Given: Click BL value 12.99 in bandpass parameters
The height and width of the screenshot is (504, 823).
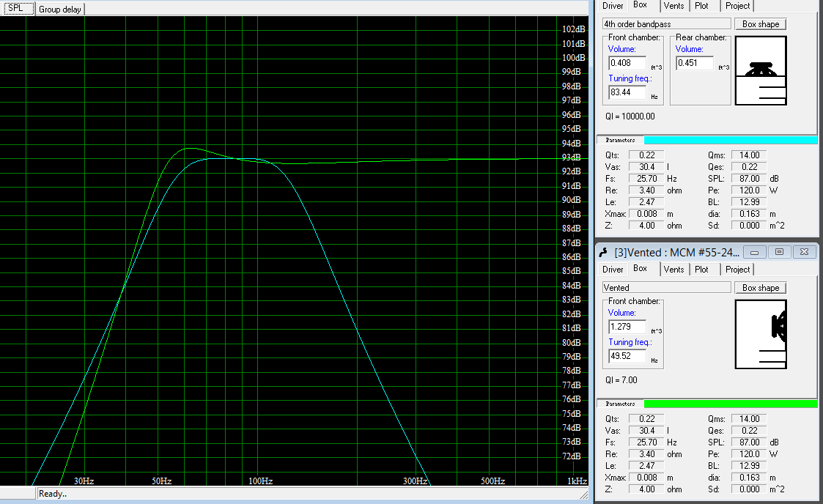Looking at the screenshot, I should point(749,202).
